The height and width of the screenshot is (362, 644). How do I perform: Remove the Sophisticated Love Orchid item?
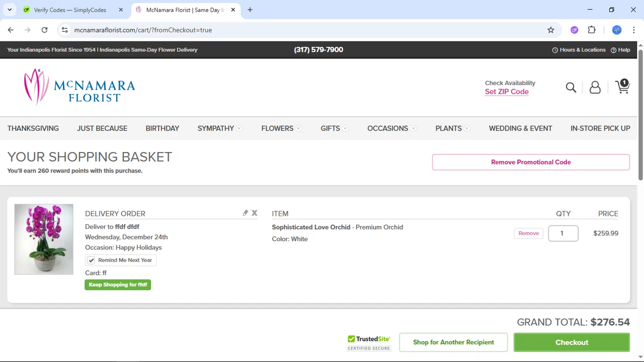coord(529,233)
